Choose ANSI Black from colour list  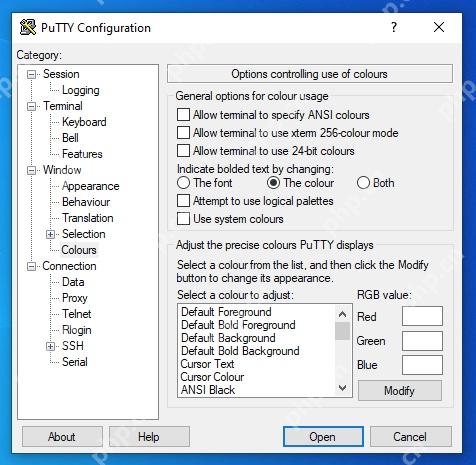208,390
